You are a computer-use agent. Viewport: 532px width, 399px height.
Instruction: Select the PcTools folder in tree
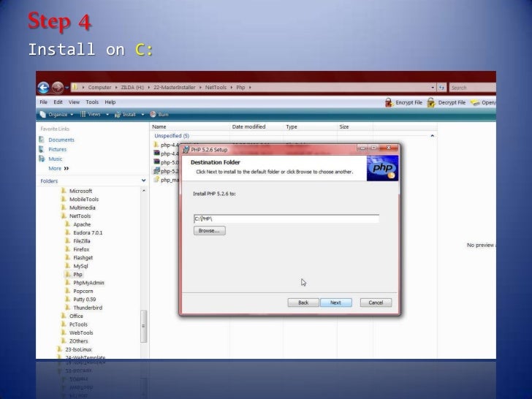[78, 324]
